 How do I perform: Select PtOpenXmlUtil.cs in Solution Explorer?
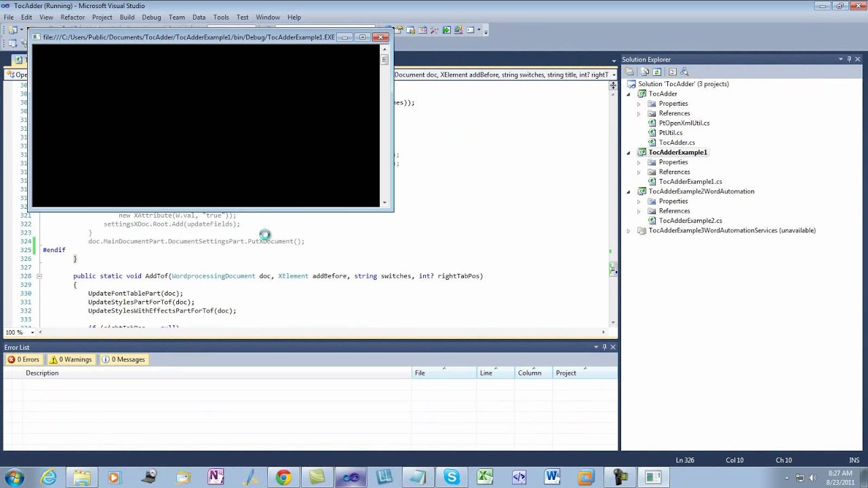click(x=684, y=123)
